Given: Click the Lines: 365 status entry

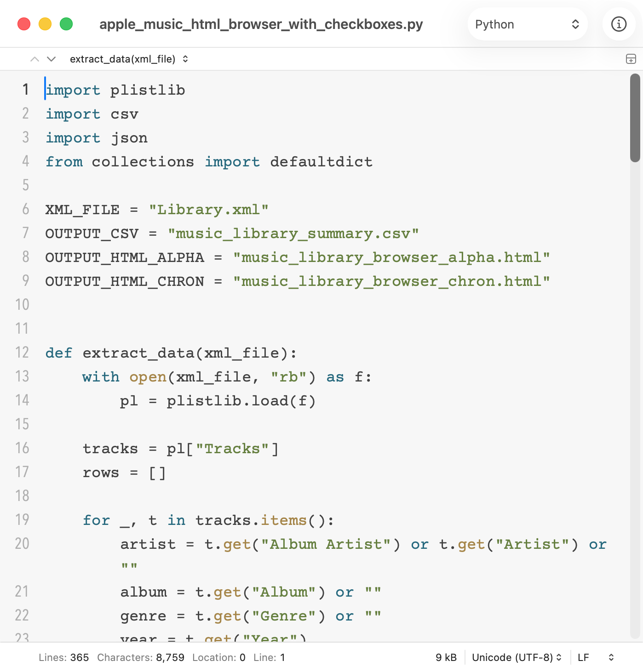Looking at the screenshot, I should 63,657.
